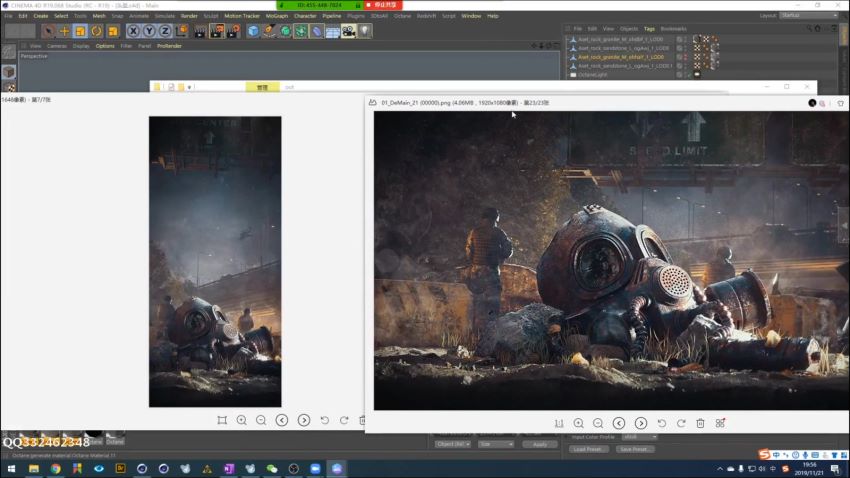Open the Layout preset dropdown
Screen dimensions: 850x478
coord(809,16)
